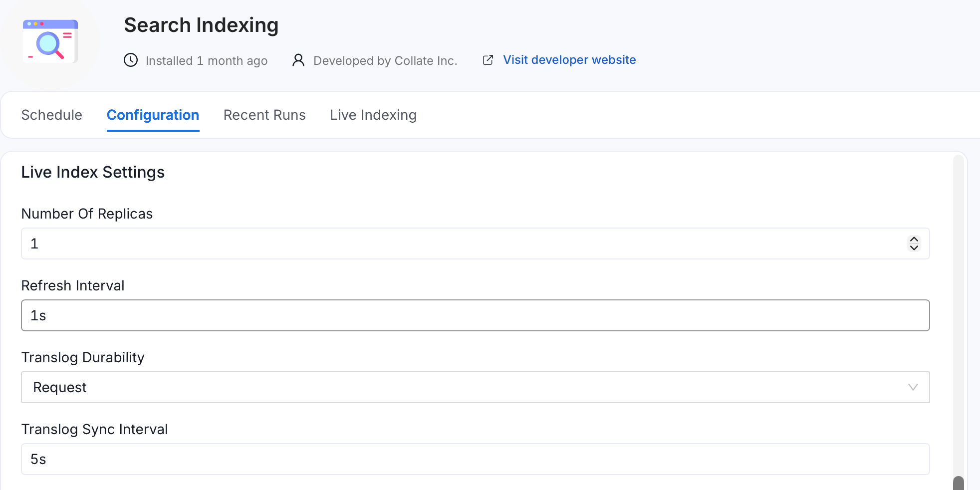Click into the Refresh Interval input

(x=475, y=315)
